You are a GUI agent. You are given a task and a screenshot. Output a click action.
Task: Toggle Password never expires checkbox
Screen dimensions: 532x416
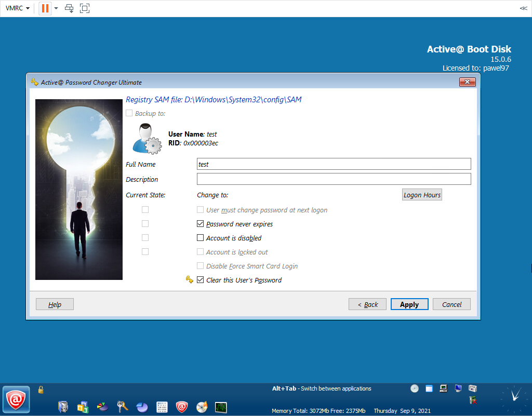[200, 224]
